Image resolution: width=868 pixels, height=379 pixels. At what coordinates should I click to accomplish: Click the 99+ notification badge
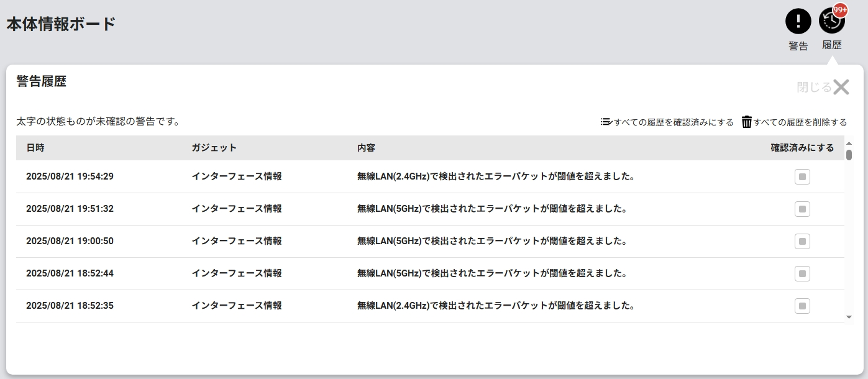tap(840, 10)
